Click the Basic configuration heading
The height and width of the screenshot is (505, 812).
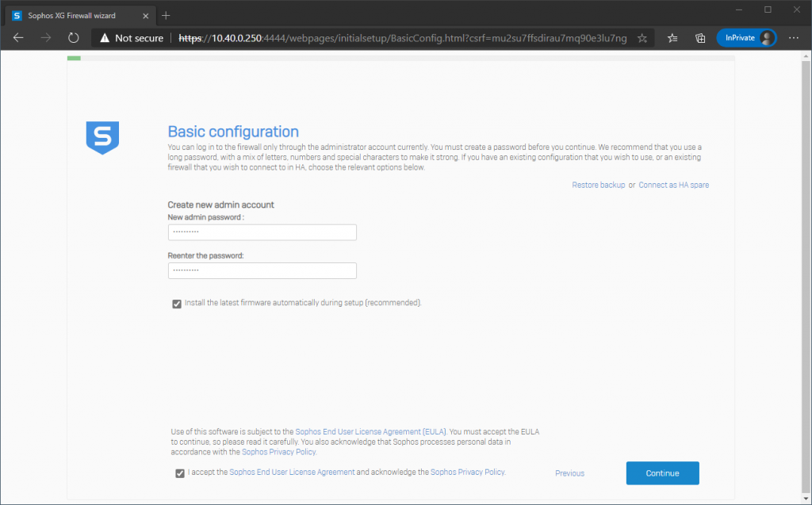tap(233, 131)
